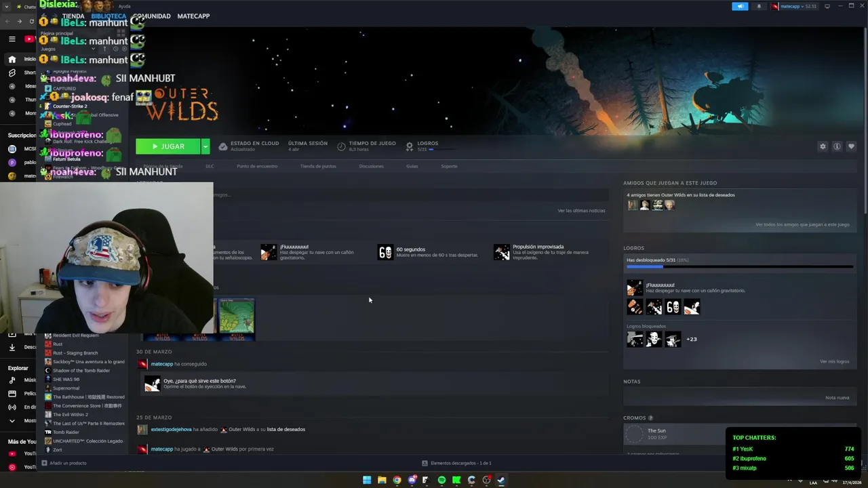The image size is (868, 488).
Task: Click the Estado en Cloud icon
Action: (222, 146)
